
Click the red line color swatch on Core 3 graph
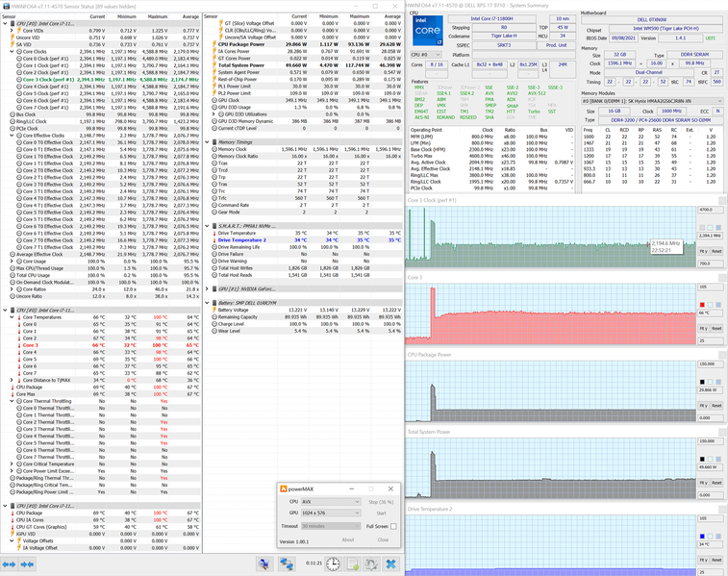click(x=702, y=305)
